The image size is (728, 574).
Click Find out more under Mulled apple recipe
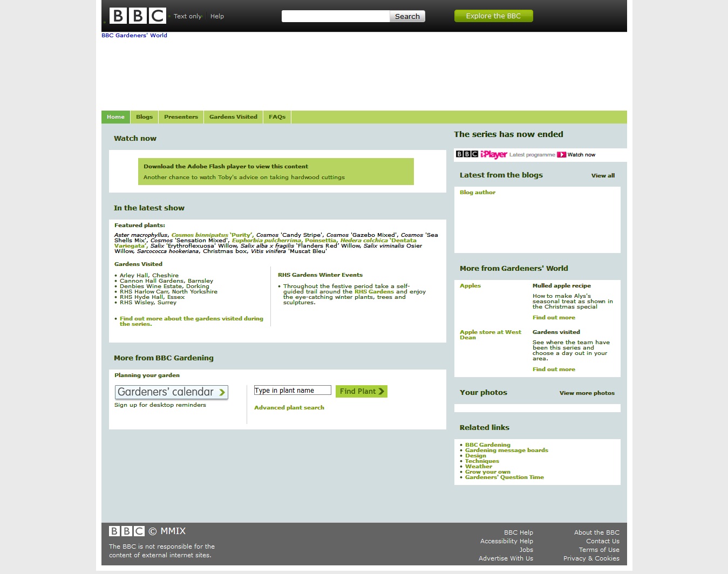pos(554,318)
